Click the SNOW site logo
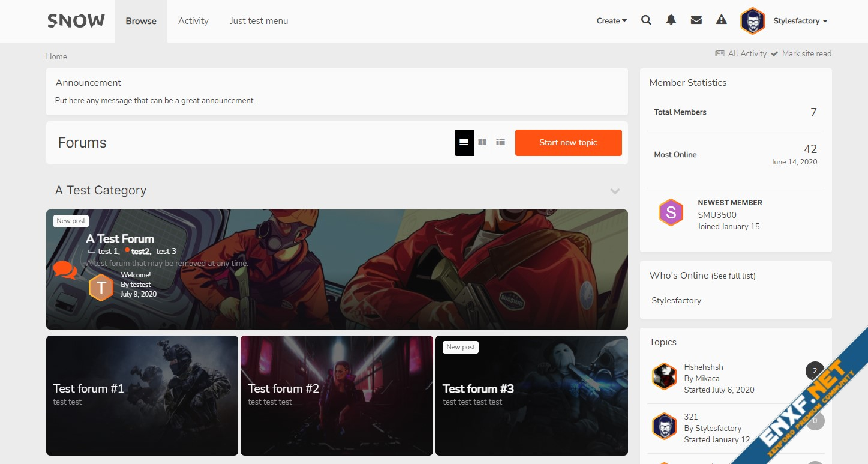 pos(76,21)
